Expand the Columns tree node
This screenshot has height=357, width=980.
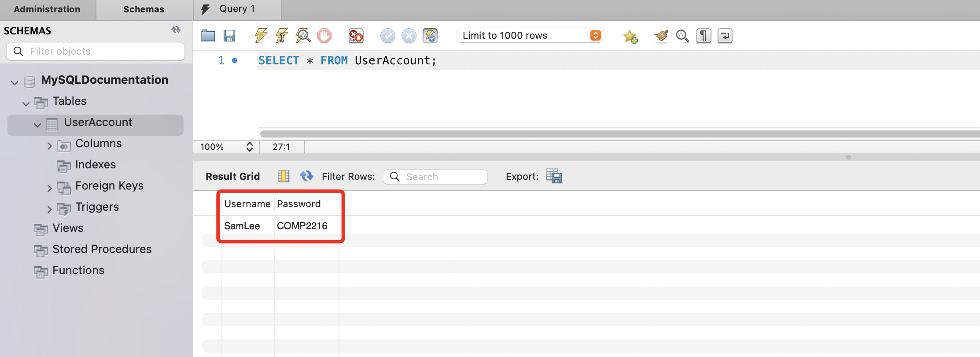click(50, 145)
